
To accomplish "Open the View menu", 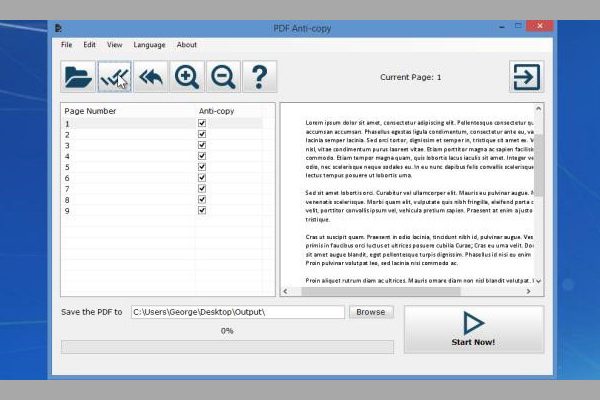I will 115,45.
